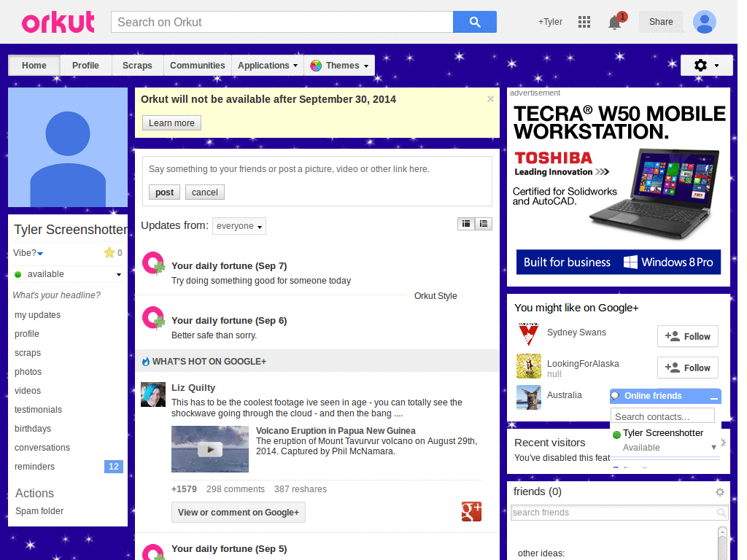The image size is (747, 560).
Task: Open testimonials in the sidebar
Action: (x=38, y=410)
